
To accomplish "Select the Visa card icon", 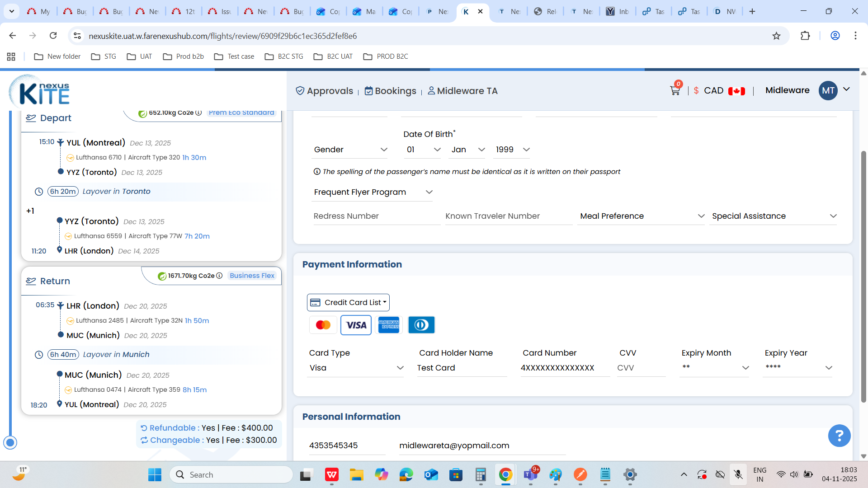I will click(x=356, y=325).
